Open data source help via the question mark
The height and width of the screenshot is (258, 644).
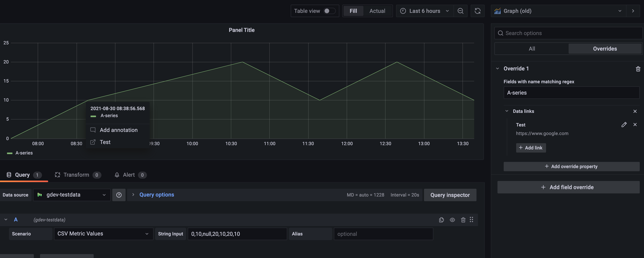119,195
